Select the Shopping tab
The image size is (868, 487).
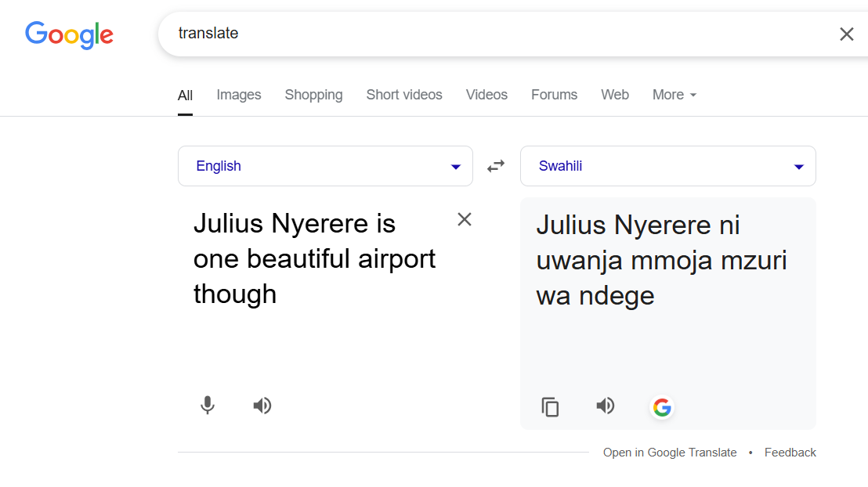click(x=313, y=95)
